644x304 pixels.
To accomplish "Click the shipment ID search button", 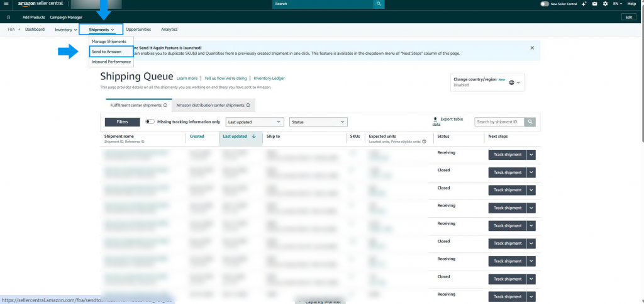I will [530, 121].
